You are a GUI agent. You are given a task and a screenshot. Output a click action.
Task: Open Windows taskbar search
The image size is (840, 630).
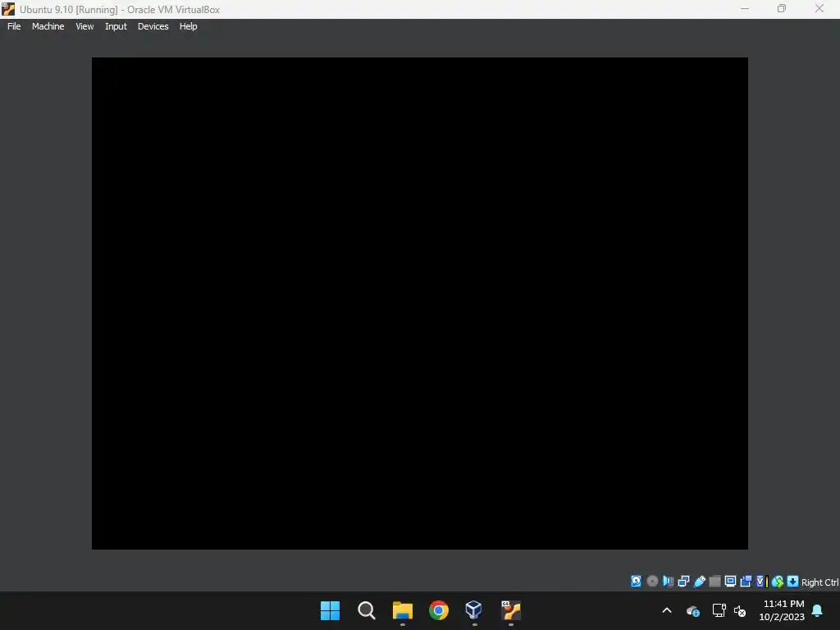click(x=367, y=610)
